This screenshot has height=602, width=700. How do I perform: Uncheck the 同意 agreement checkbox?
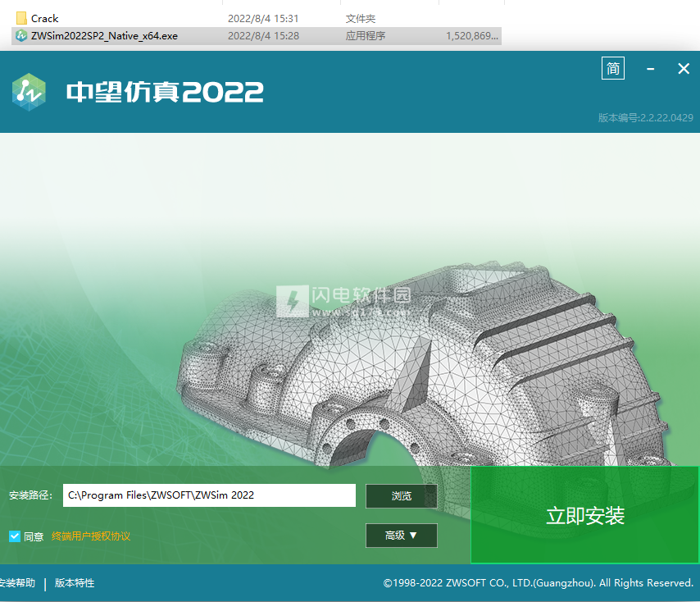[15, 536]
